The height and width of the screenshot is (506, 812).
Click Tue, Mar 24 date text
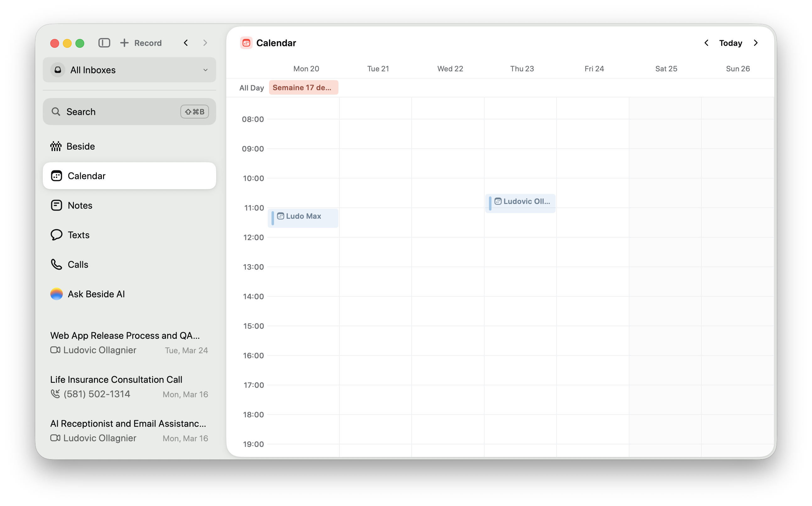tap(186, 350)
